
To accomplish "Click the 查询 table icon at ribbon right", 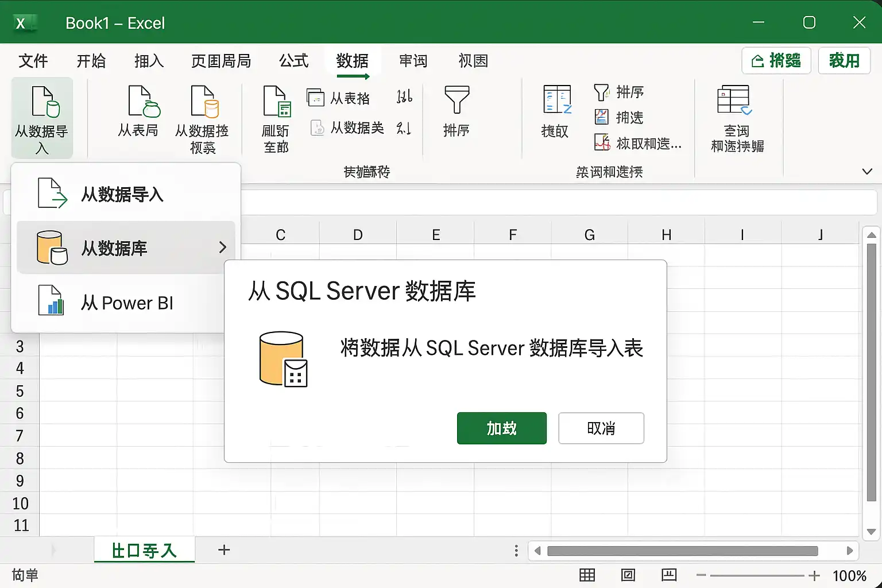I will (734, 100).
